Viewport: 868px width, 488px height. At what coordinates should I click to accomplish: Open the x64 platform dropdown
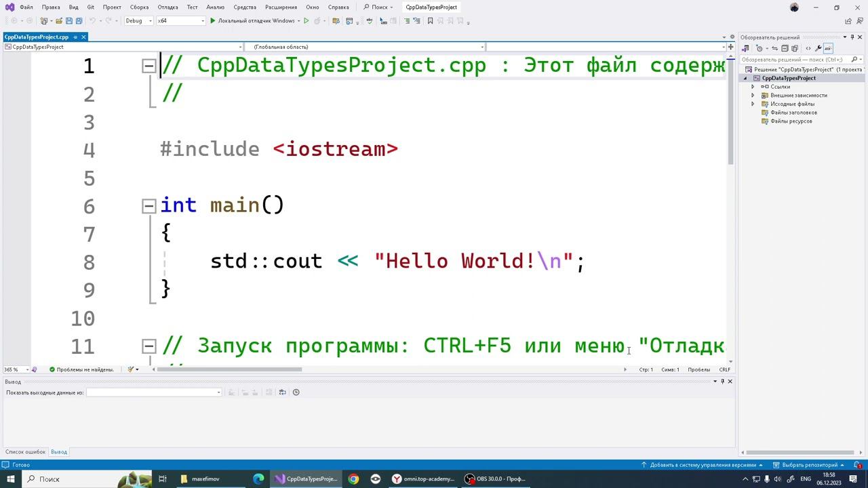[x=180, y=21]
